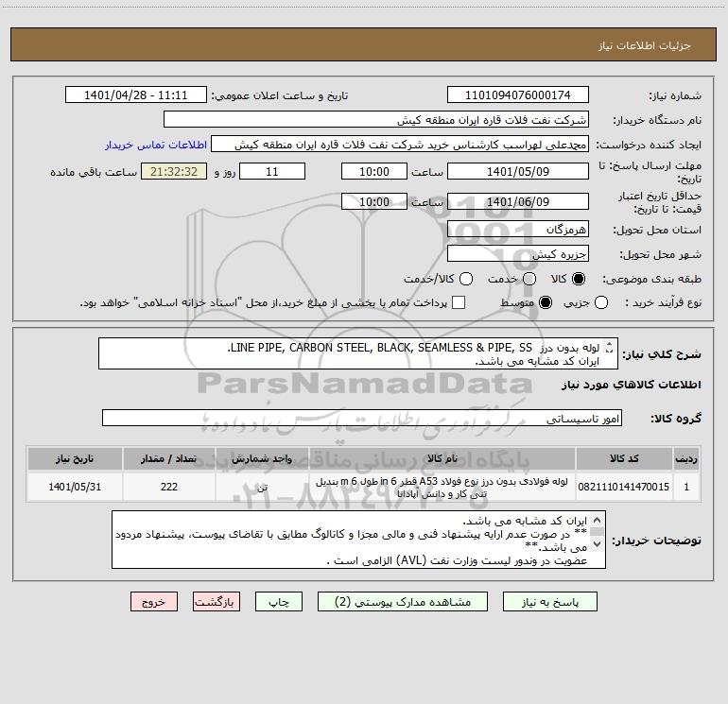Screen dimensions: 728x704
Task: Click the تاریخ نیاز column header
Action: click(x=75, y=458)
